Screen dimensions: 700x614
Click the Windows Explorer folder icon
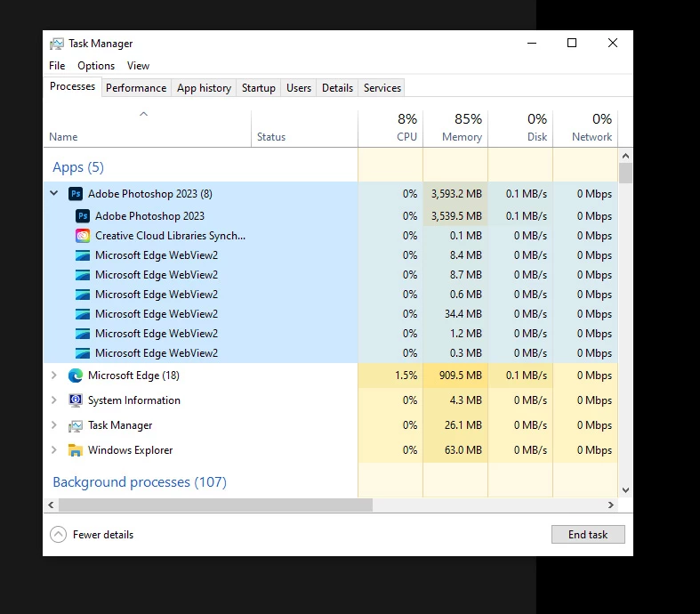(76, 450)
